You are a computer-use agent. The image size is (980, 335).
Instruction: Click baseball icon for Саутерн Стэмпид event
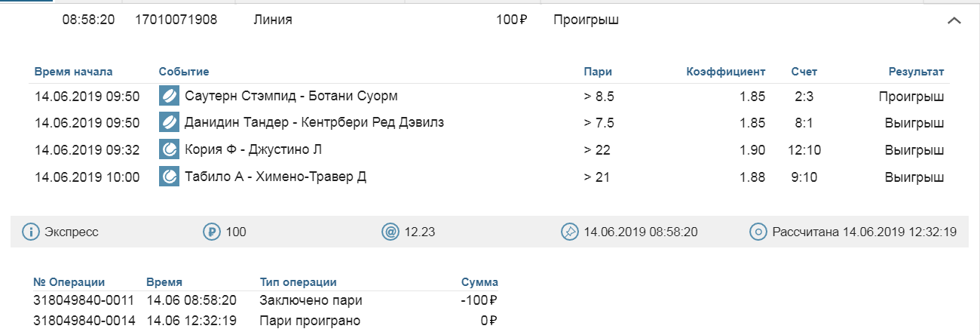tap(169, 96)
